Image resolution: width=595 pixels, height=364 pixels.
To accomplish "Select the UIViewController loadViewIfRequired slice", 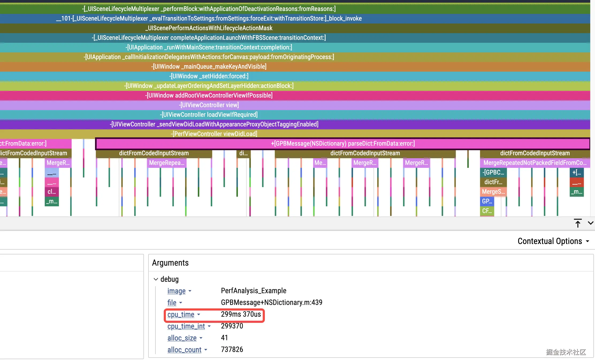I will tap(209, 115).
